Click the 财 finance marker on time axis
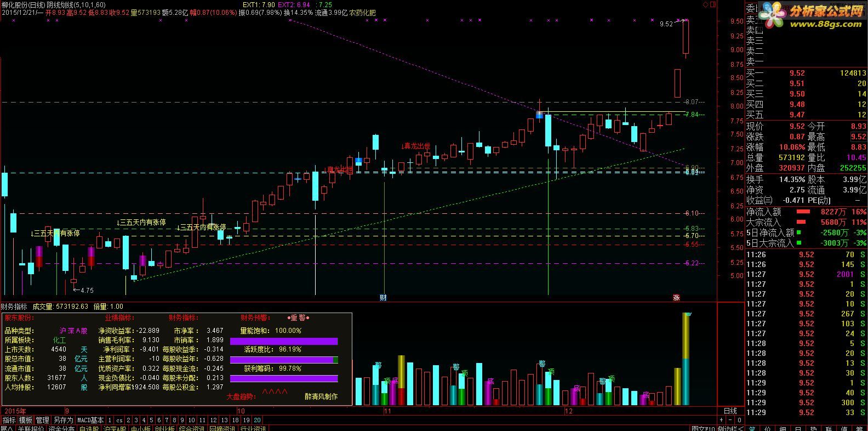Image resolution: width=868 pixels, height=431 pixels. [x=384, y=298]
